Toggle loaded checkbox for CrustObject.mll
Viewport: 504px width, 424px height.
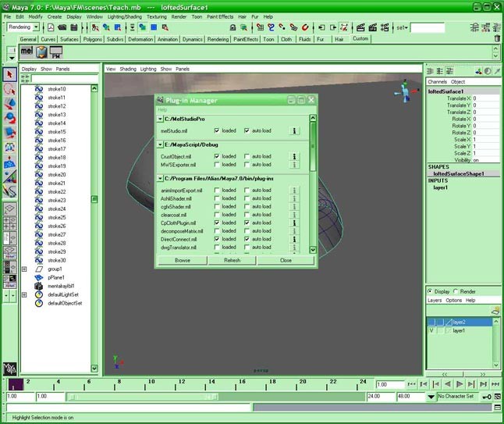218,156
